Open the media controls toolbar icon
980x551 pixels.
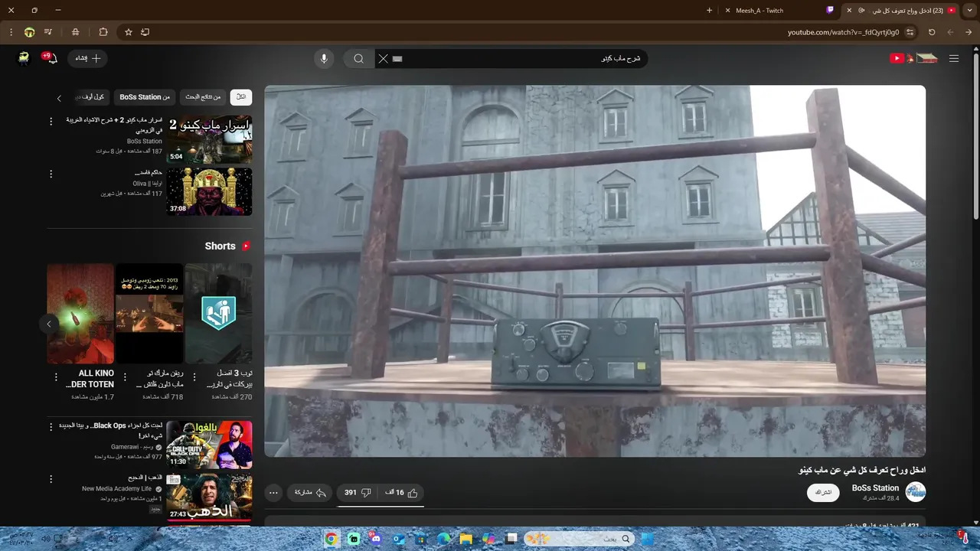click(x=48, y=32)
